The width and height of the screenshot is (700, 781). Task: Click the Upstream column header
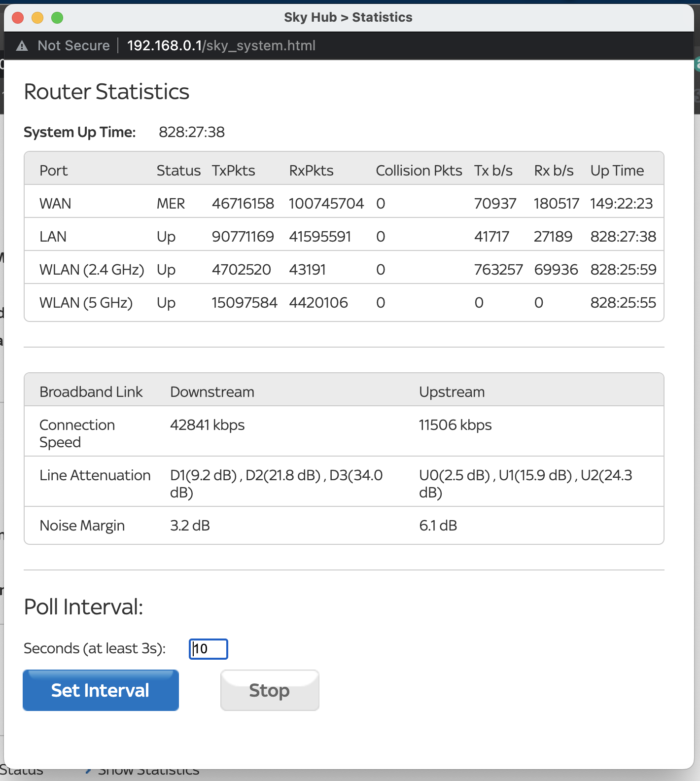click(452, 392)
